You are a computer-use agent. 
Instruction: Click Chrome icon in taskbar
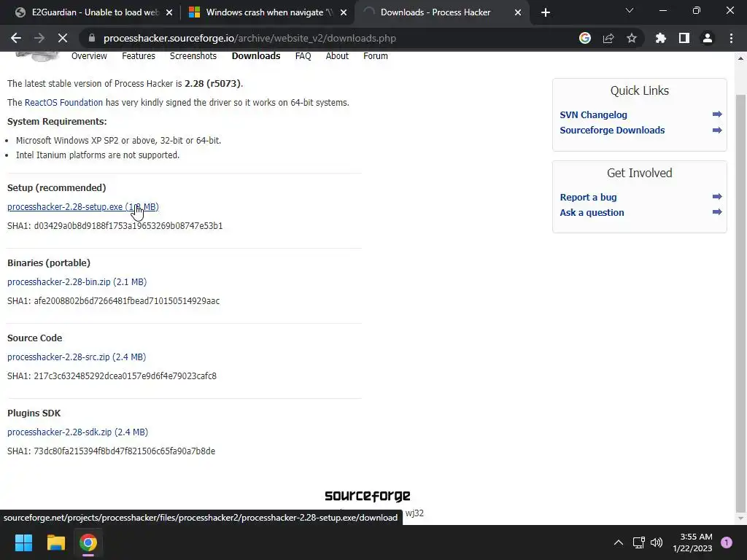(88, 542)
